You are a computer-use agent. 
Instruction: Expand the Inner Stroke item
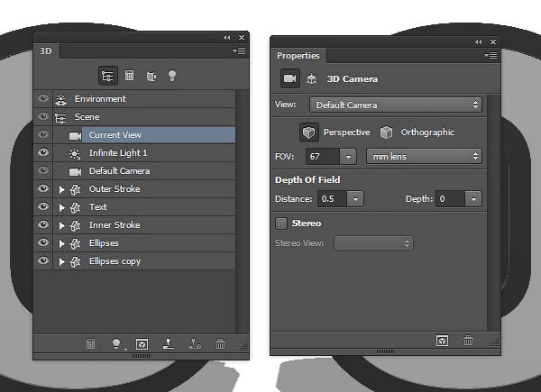pos(61,225)
